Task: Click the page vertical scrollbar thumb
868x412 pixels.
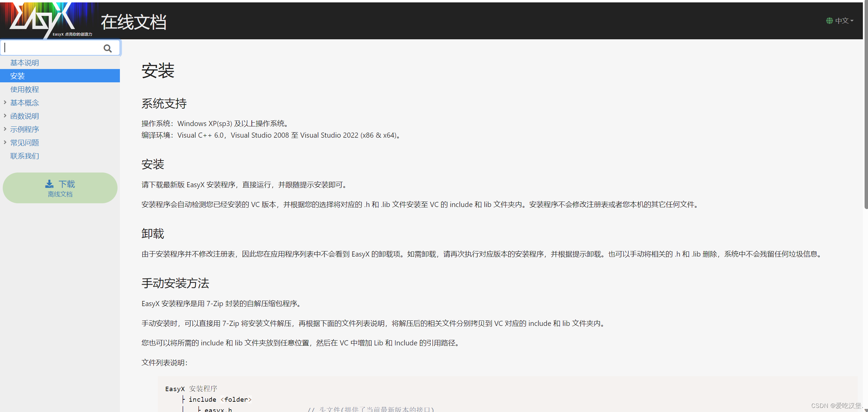Action: click(866, 104)
